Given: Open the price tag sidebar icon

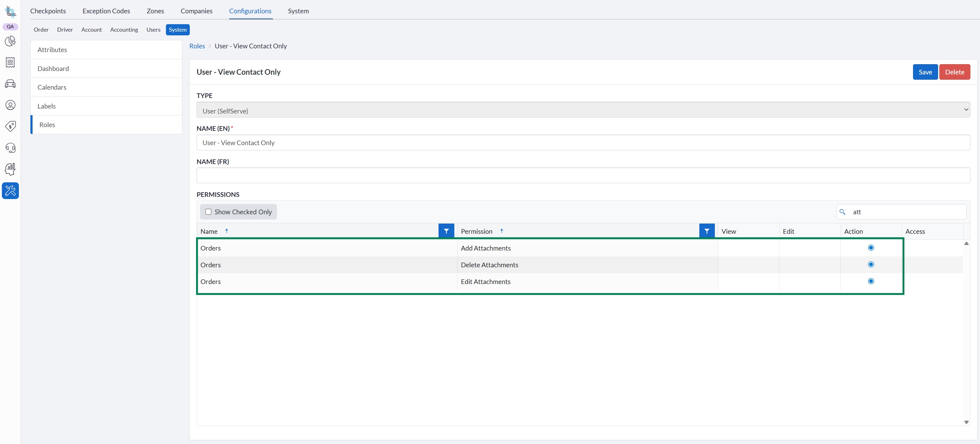Looking at the screenshot, I should click(10, 126).
